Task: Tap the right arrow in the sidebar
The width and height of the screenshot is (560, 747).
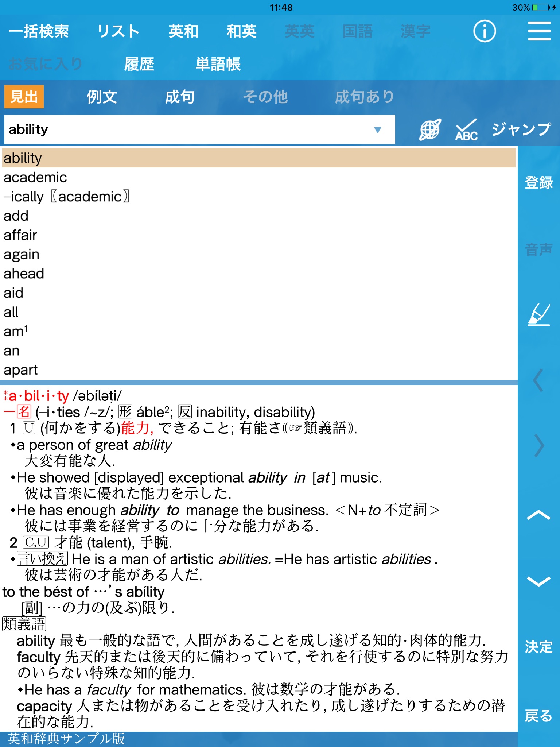Action: click(x=539, y=445)
